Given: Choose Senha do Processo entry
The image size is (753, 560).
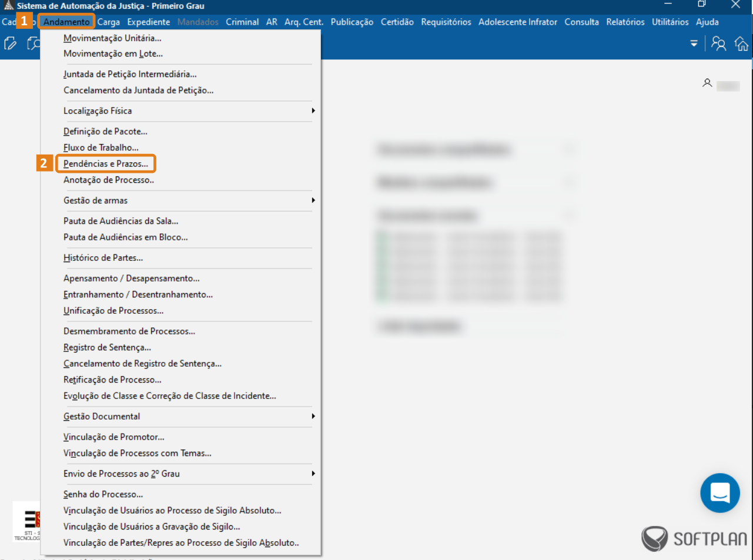Looking at the screenshot, I should pos(103,494).
